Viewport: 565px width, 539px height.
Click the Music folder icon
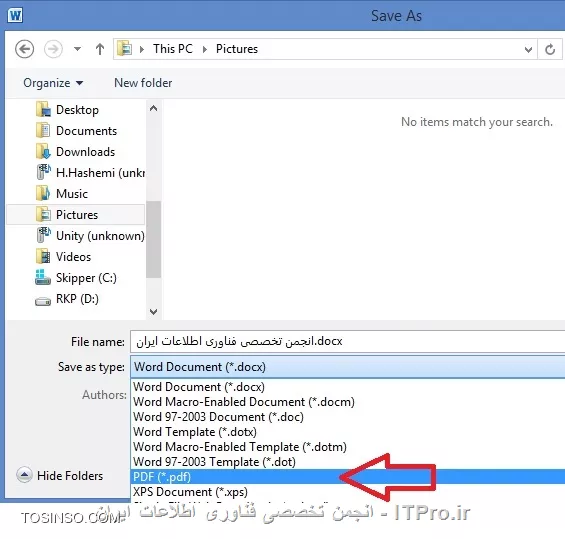click(43, 193)
